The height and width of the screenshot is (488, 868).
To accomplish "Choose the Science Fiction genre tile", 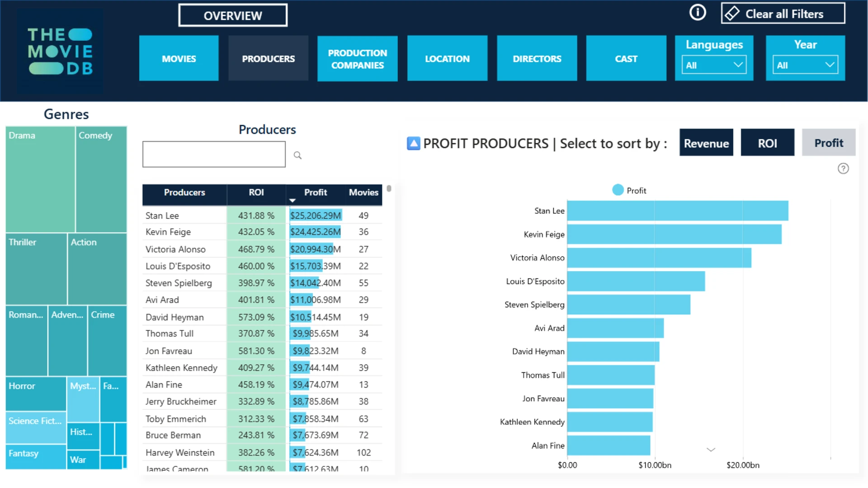I will tap(36, 427).
